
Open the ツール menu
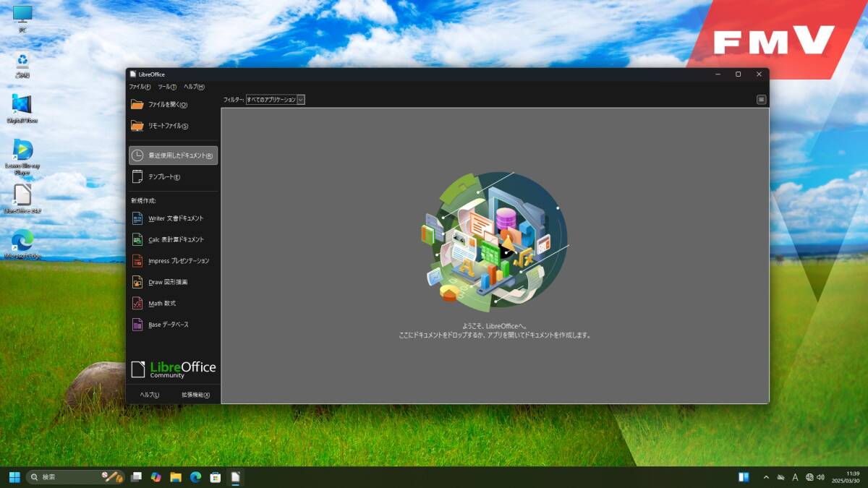167,87
